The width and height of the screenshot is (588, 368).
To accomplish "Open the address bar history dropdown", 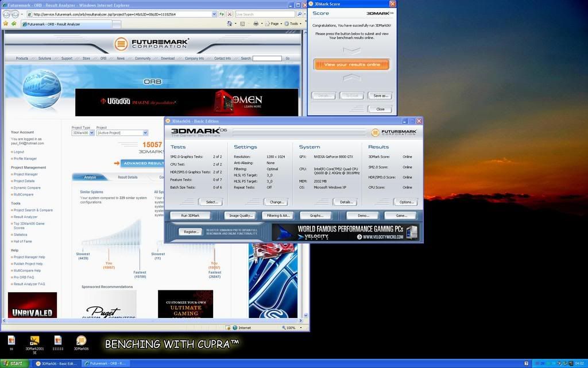I will coord(214,14).
